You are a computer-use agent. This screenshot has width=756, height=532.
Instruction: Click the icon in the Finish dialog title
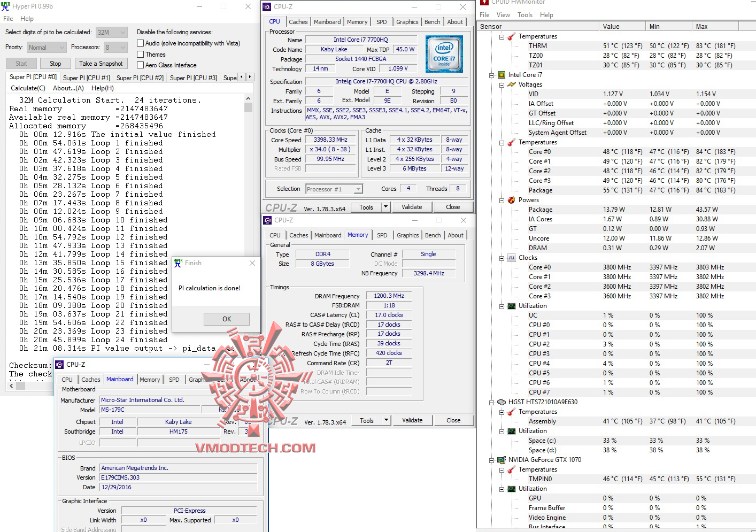(178, 263)
